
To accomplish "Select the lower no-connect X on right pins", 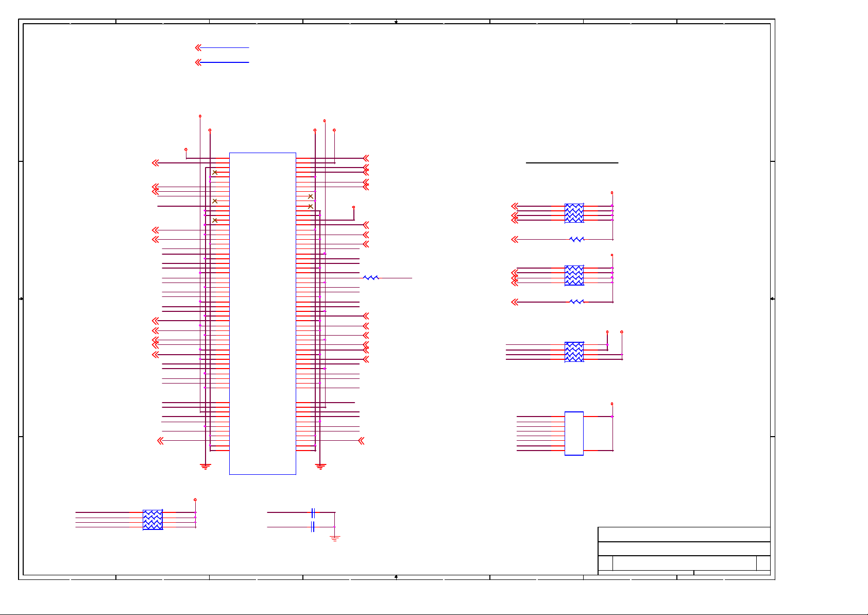I will coord(311,206).
